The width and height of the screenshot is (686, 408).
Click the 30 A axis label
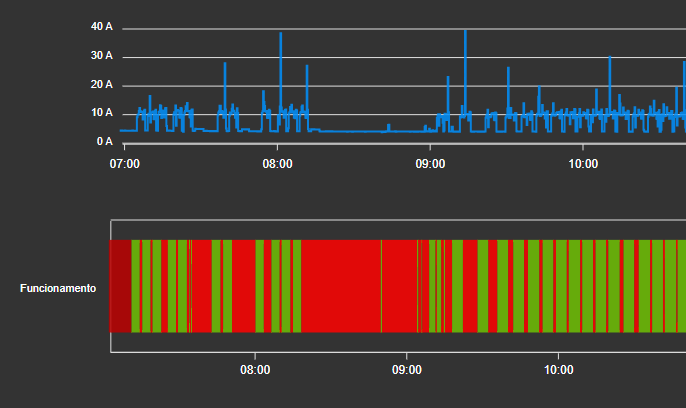102,56
